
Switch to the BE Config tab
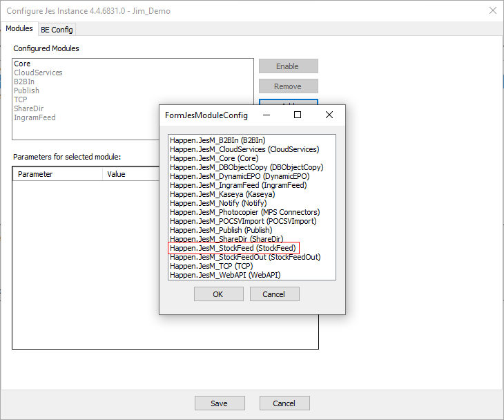[x=57, y=30]
